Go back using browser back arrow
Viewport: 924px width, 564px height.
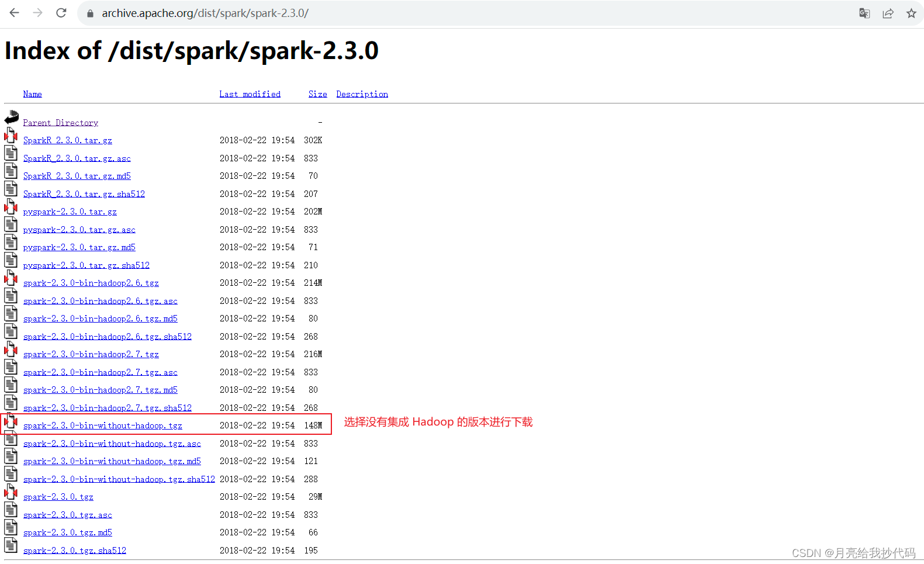(x=14, y=13)
